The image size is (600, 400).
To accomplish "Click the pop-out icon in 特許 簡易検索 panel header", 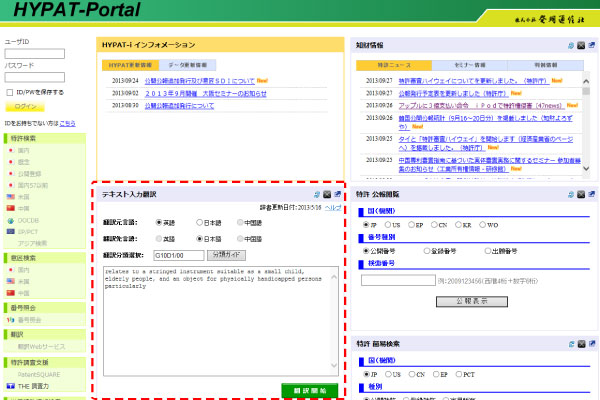I will click(x=591, y=343).
